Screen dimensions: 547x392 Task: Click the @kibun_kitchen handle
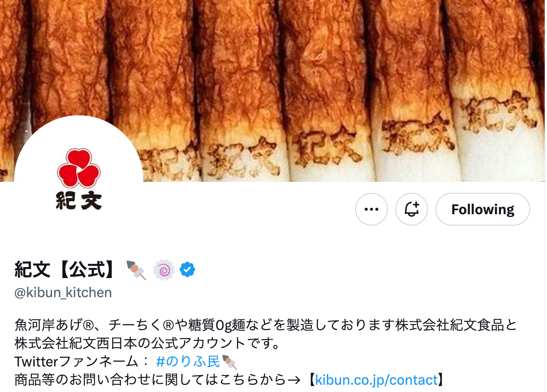[63, 292]
